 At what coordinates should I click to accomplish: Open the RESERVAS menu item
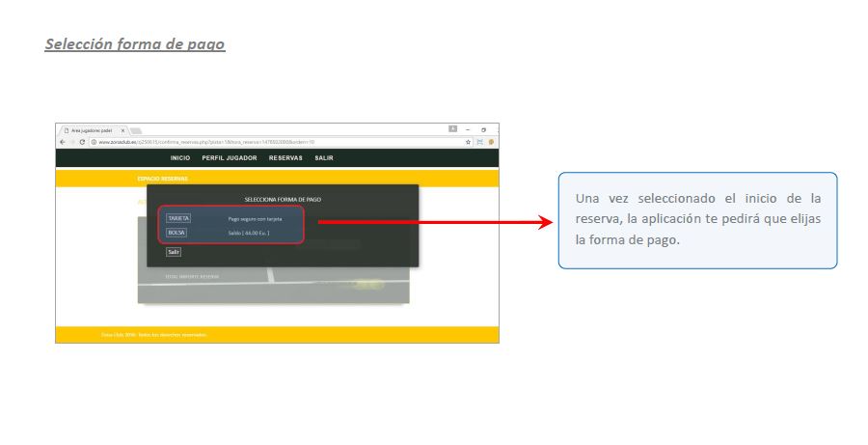pyautogui.click(x=285, y=158)
